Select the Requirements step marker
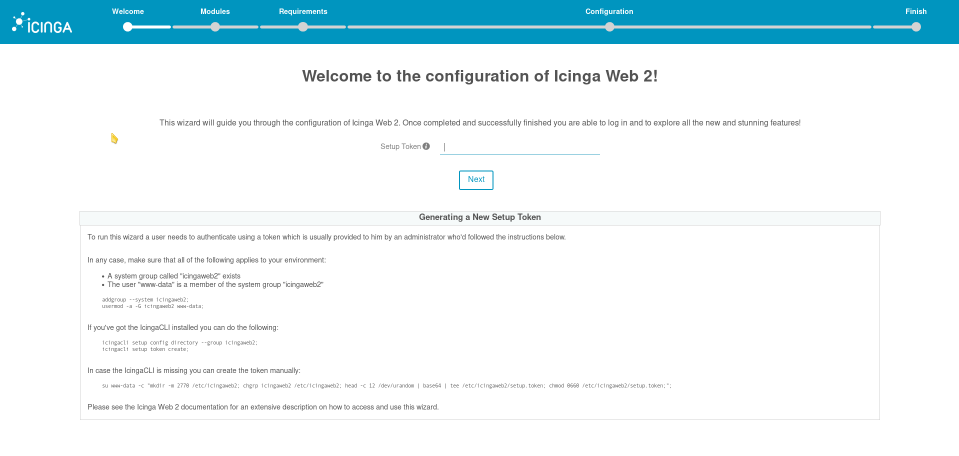This screenshot has height=456, width=959. [x=303, y=27]
